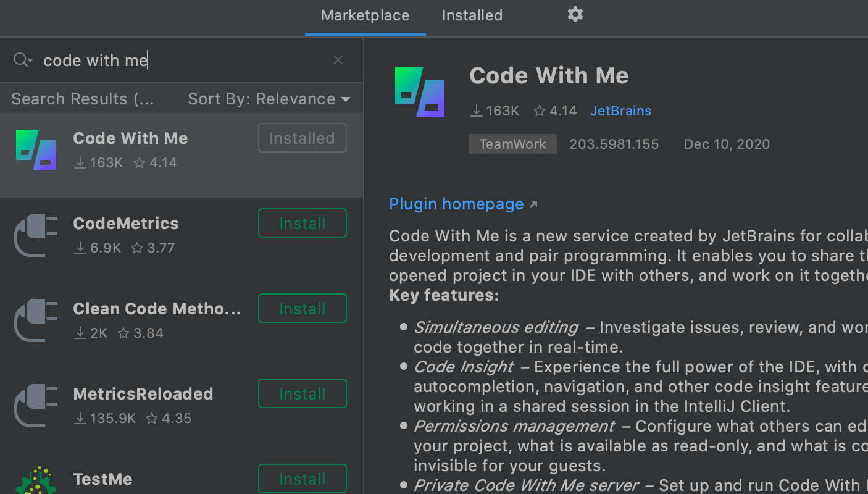Click the CodeMetrics plug icon

(x=36, y=235)
